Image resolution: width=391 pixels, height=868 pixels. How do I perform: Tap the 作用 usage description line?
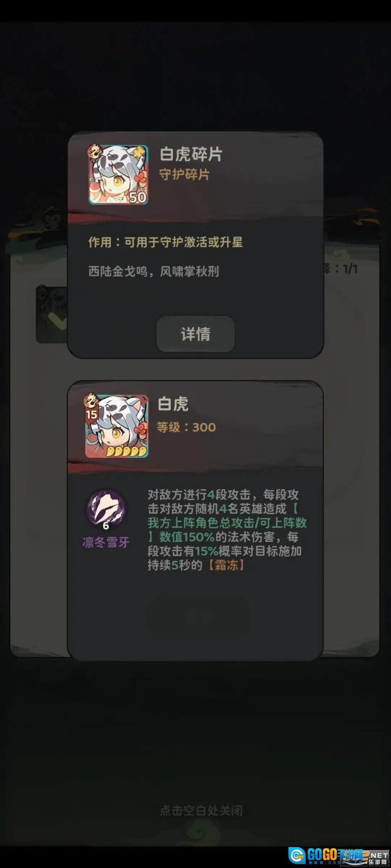tap(165, 242)
